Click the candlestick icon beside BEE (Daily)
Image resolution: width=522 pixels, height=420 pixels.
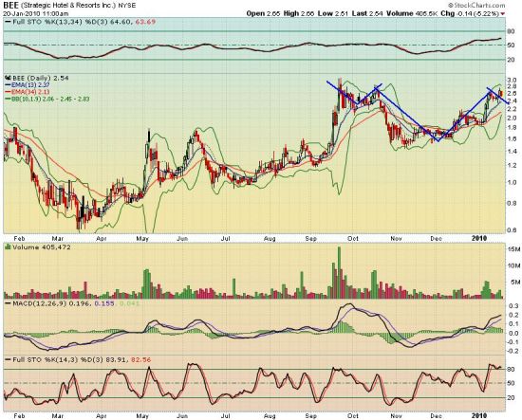pyautogui.click(x=8, y=78)
